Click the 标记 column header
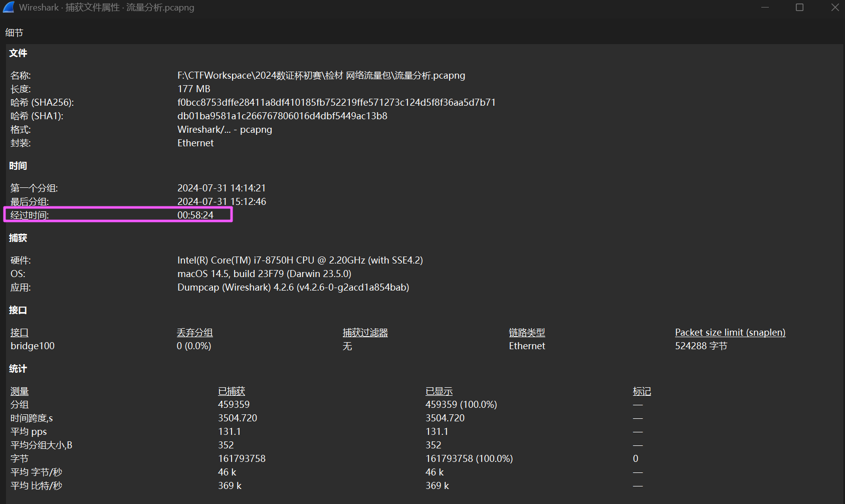 tap(642, 391)
